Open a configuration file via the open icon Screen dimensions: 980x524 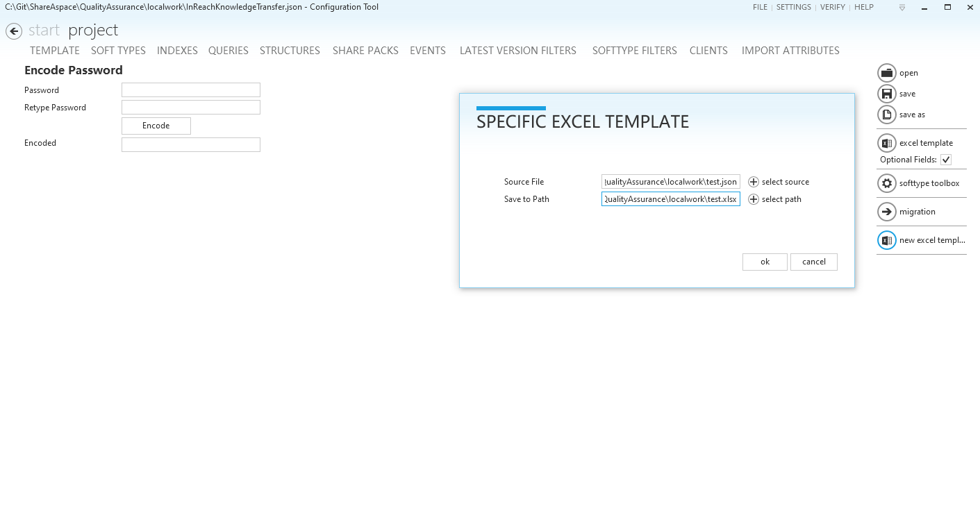(887, 72)
